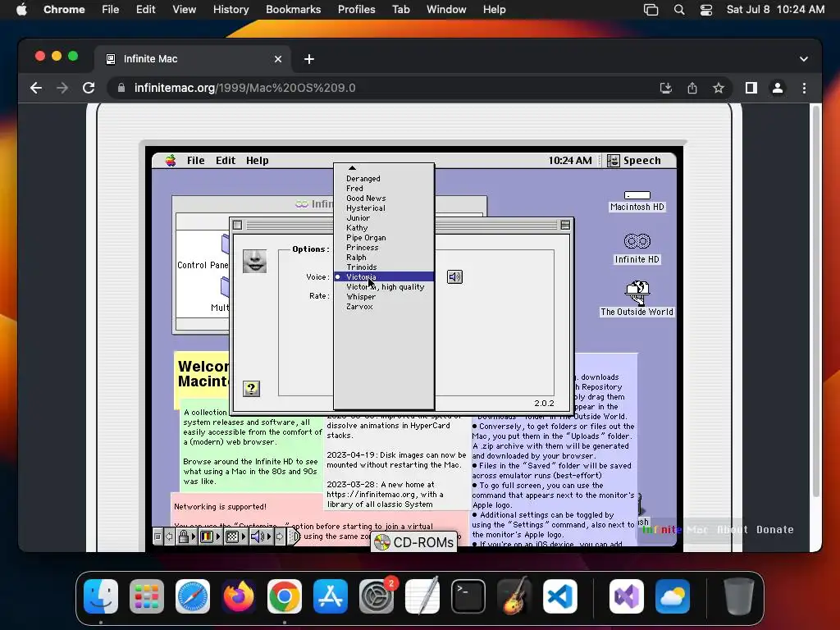The image size is (840, 630).
Task: Close the Speech control panel window
Action: click(237, 225)
